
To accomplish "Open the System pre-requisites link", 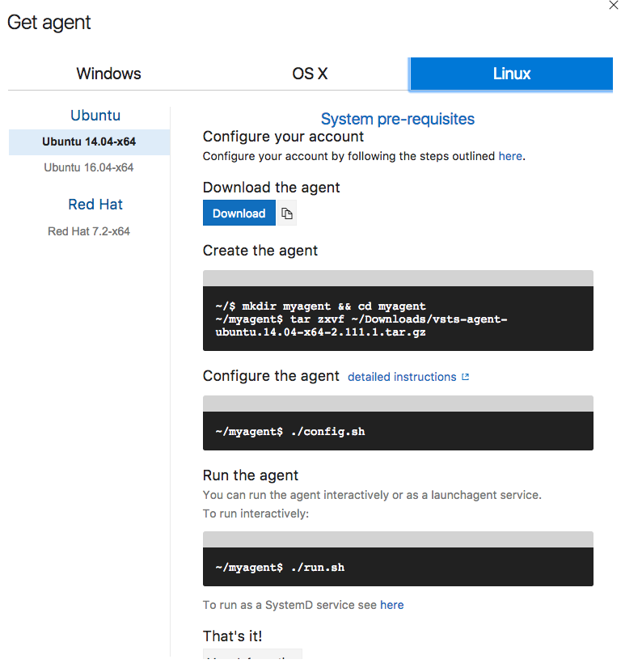I will click(398, 119).
